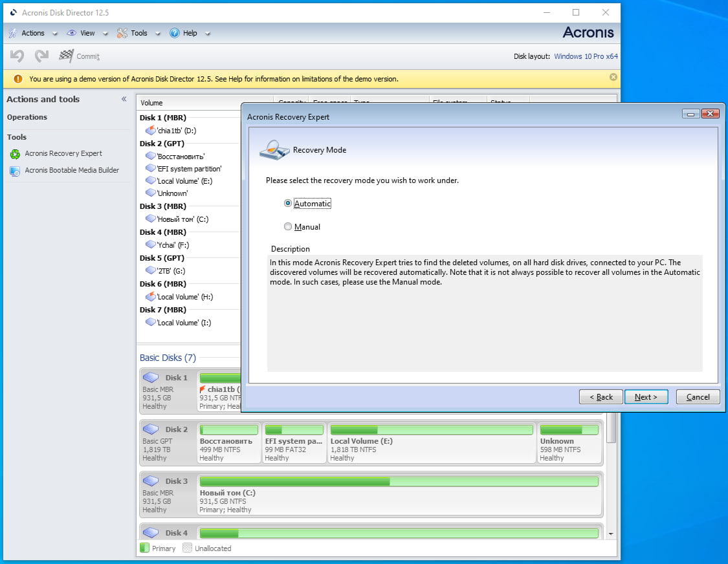Click the Disk 2 drive icon in Basic Disks
Viewport: 728px width, 564px height.
151,429
